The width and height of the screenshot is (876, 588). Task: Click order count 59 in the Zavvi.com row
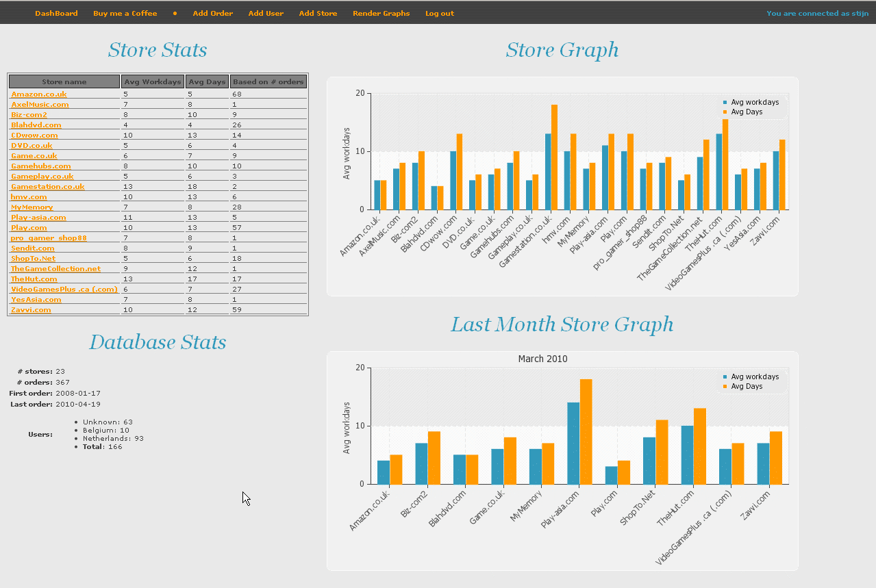[x=237, y=309]
